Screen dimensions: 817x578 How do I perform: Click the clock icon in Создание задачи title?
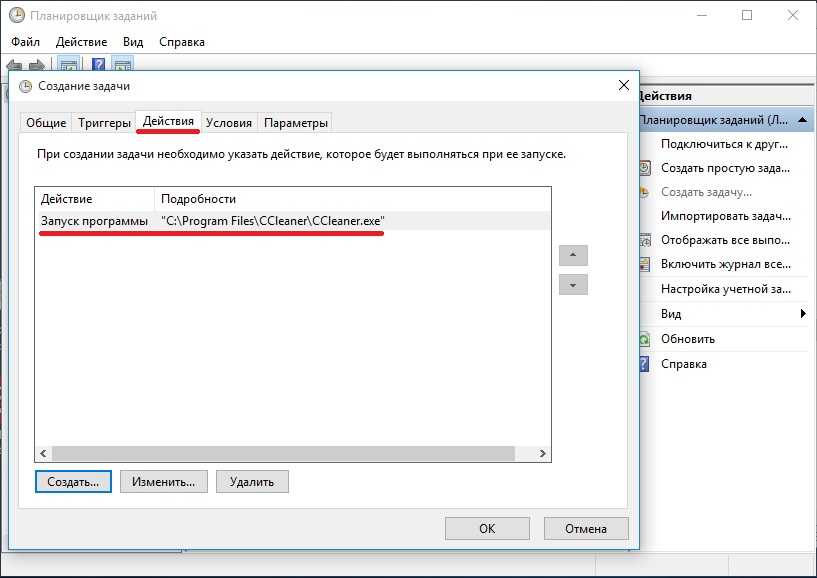coord(26,86)
